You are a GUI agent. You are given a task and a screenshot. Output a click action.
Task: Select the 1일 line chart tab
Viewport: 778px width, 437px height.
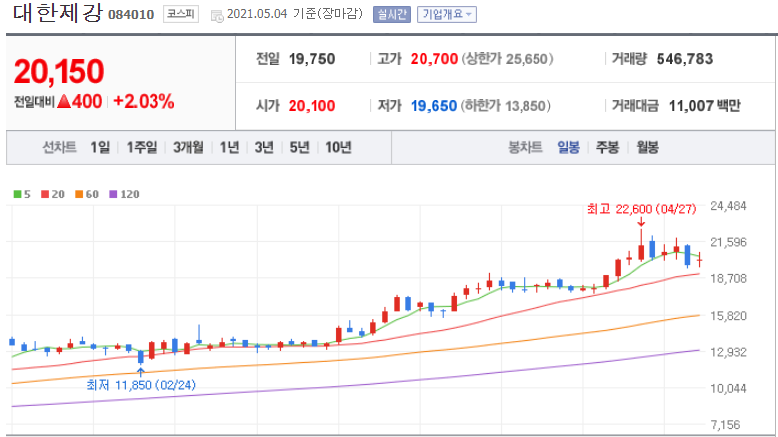pos(100,147)
